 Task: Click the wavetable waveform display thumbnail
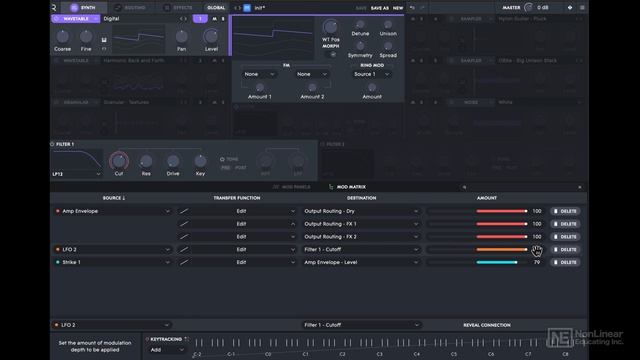pyautogui.click(x=138, y=38)
